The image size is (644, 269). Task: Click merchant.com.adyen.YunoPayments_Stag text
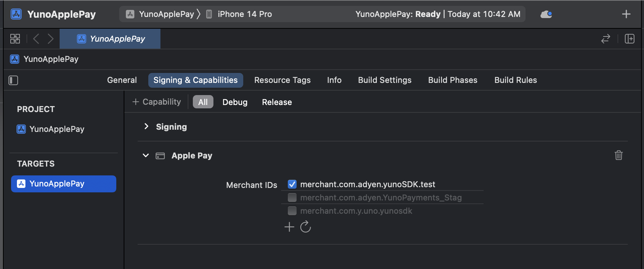coord(381,198)
